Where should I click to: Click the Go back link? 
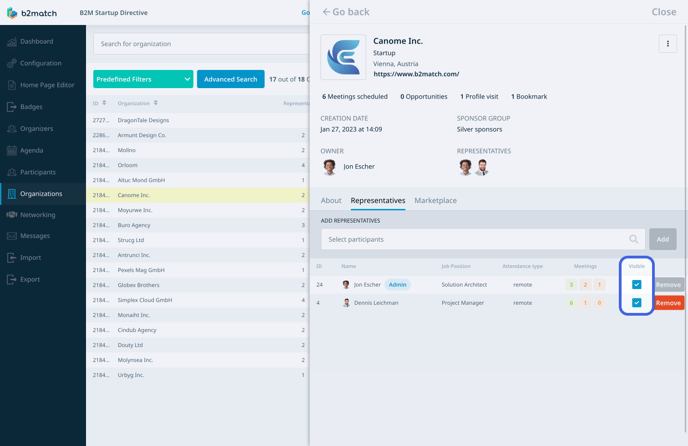coord(346,12)
